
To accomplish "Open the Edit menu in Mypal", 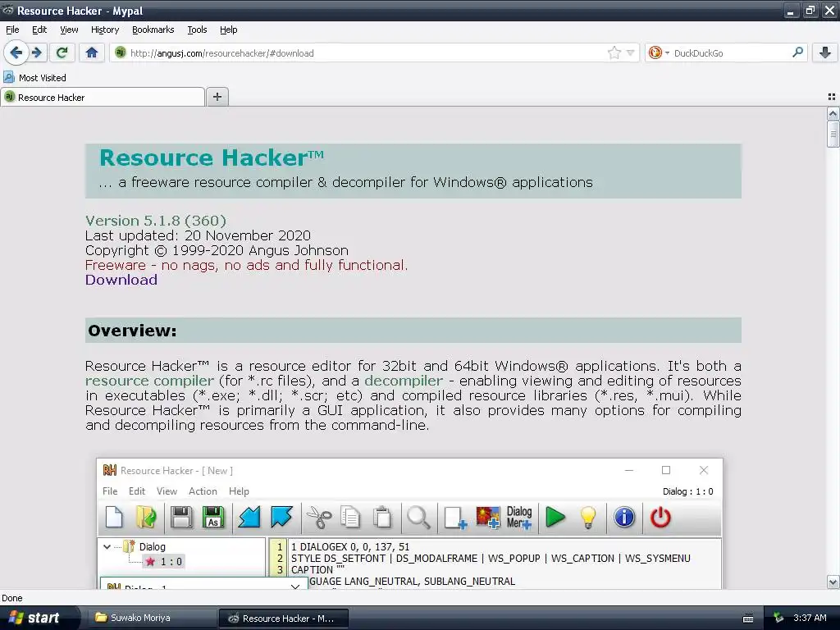I will click(39, 30).
